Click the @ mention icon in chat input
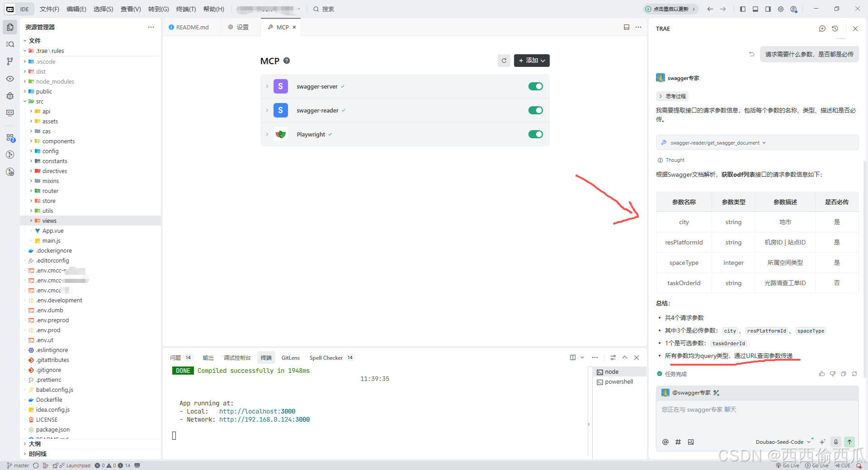868x470 pixels. (x=665, y=442)
